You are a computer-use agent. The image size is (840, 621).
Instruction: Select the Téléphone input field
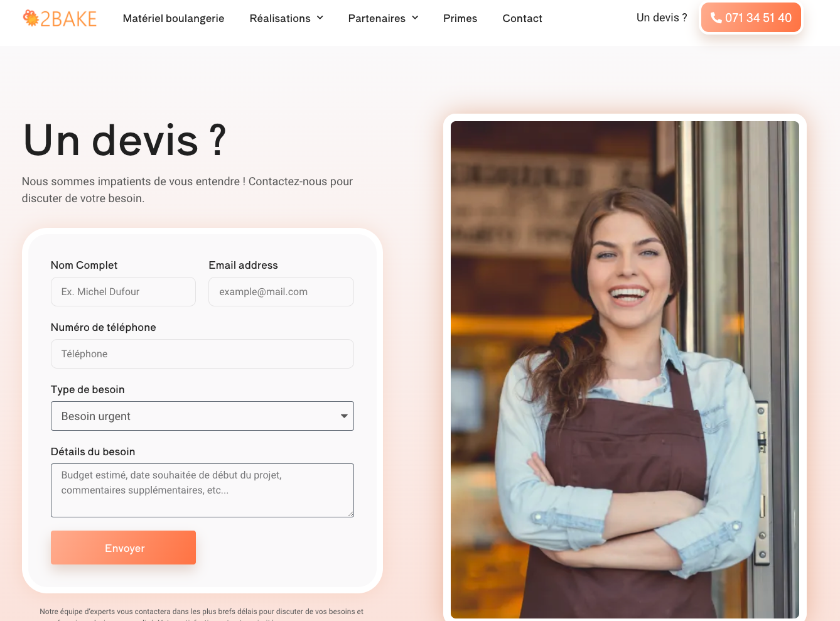tap(202, 354)
